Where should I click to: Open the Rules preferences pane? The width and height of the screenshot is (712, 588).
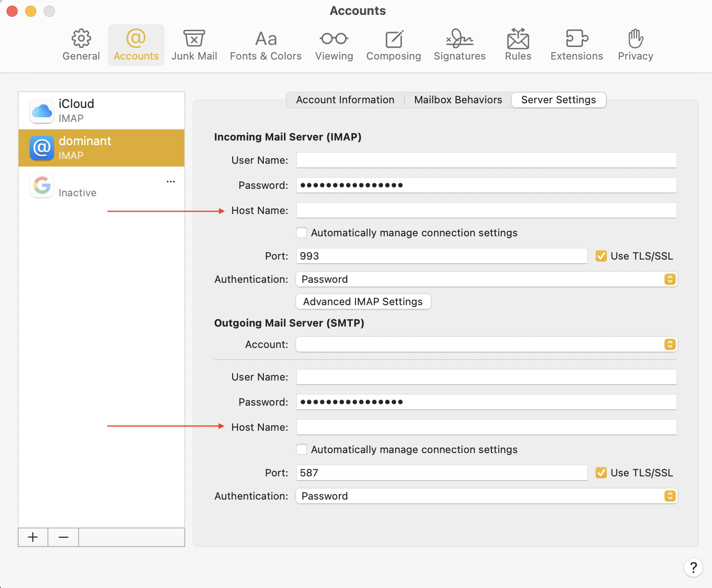point(518,45)
